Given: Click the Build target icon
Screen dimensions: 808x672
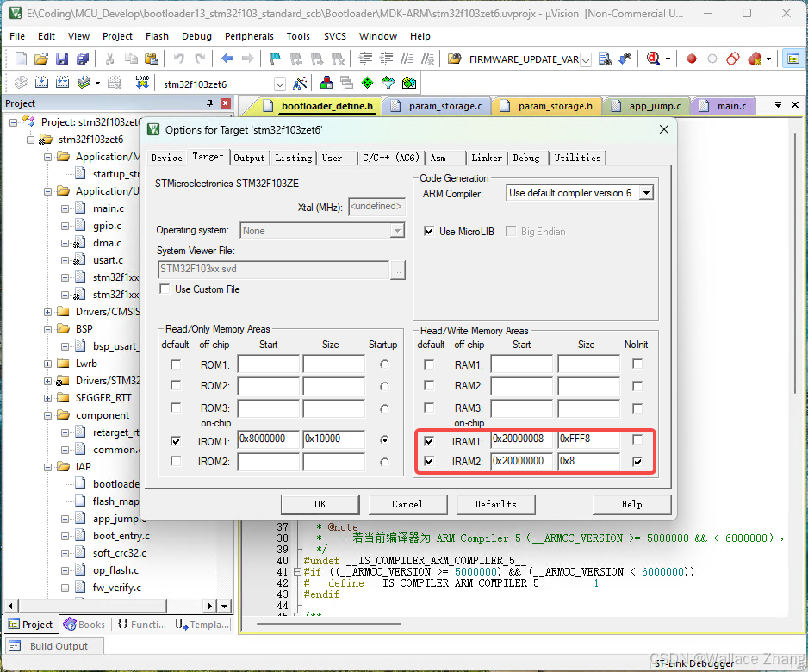Looking at the screenshot, I should [41, 83].
